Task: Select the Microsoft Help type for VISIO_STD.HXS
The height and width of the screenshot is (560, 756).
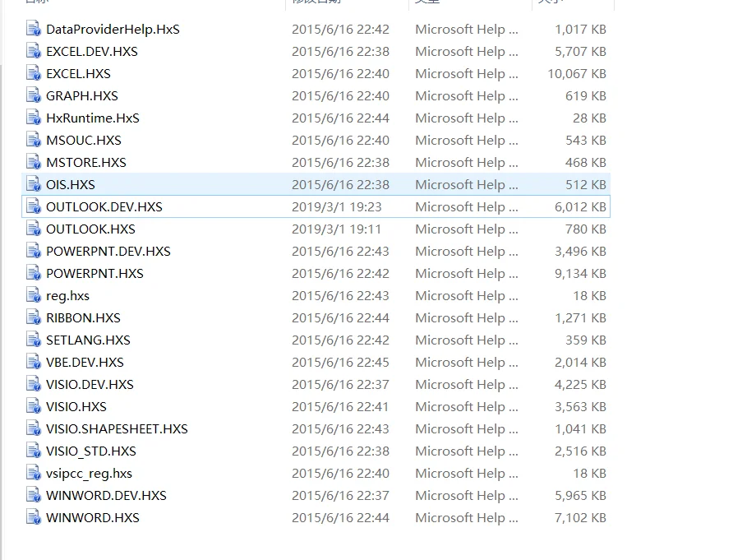Action: pyautogui.click(x=467, y=451)
